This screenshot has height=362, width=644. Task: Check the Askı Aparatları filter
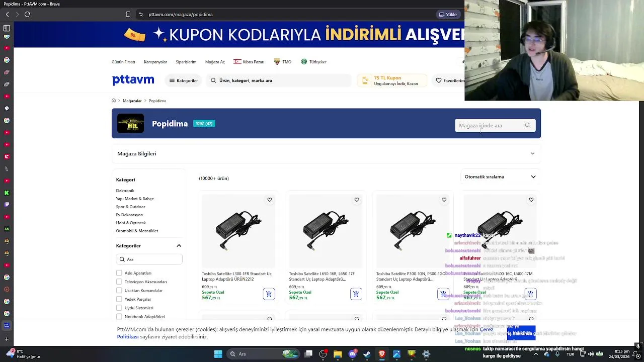[x=119, y=273]
